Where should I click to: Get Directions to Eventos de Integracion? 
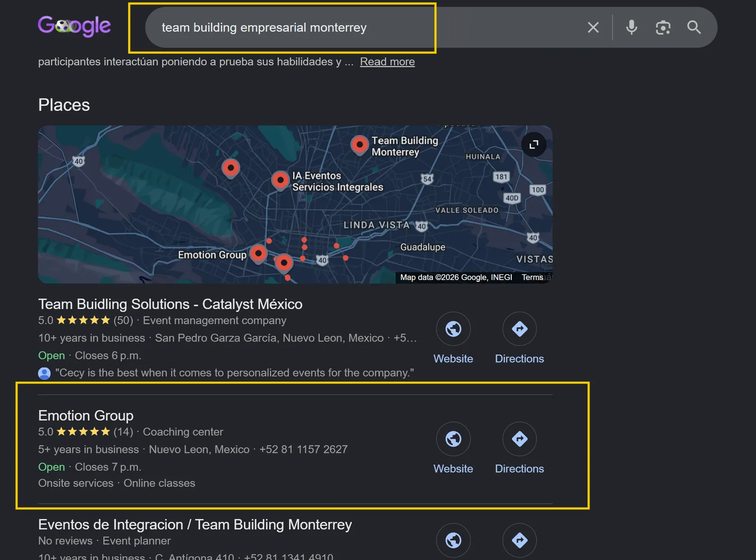519,540
